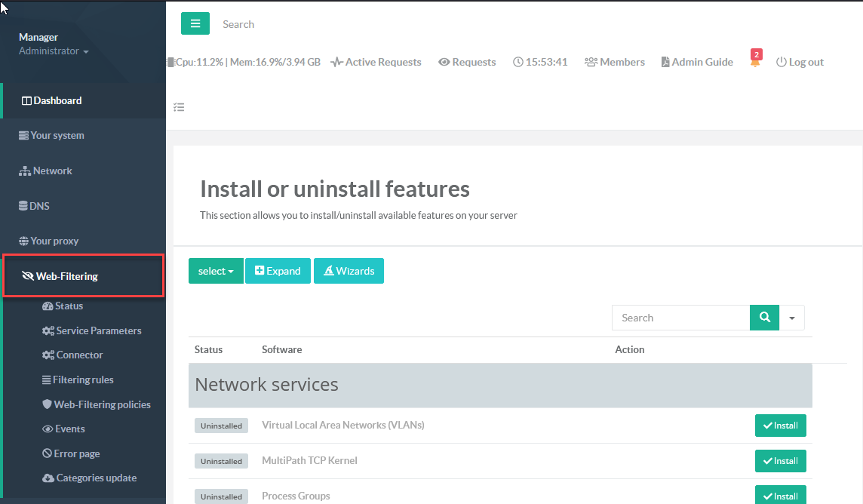The image size is (863, 504).
Task: Open Members page in top bar
Action: (614, 62)
